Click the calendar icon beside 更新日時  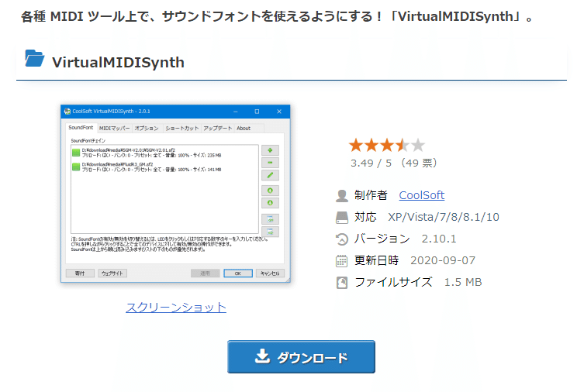click(341, 261)
